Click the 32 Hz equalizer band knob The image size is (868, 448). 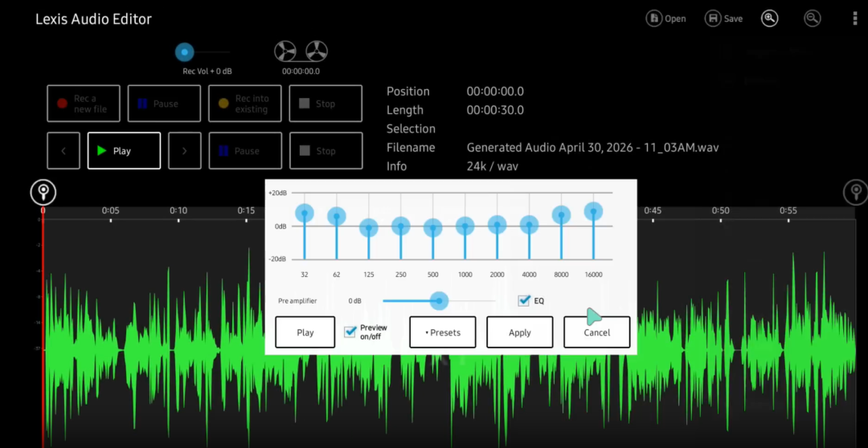pos(305,213)
